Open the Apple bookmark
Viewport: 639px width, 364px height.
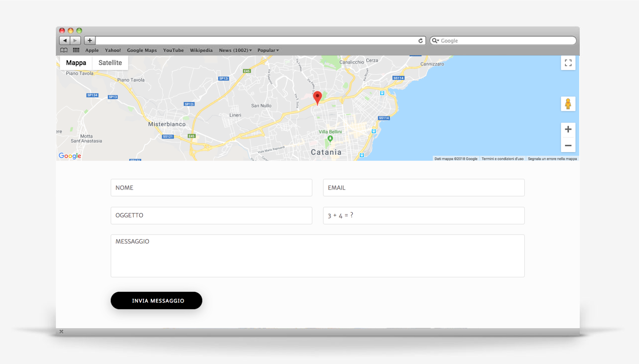coord(92,50)
